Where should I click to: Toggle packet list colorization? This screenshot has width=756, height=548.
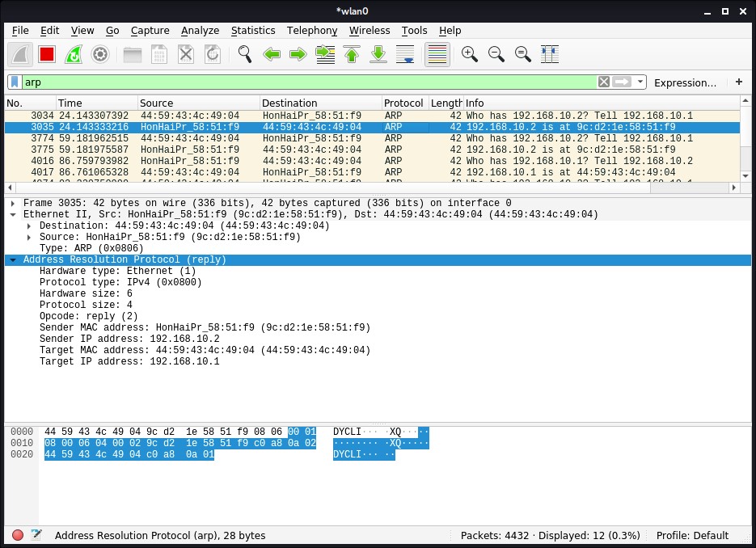[x=437, y=54]
